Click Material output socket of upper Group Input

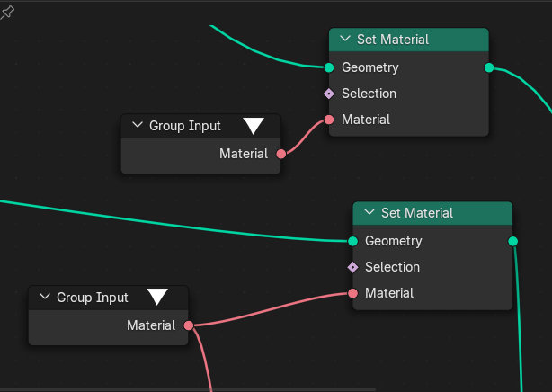pos(280,154)
